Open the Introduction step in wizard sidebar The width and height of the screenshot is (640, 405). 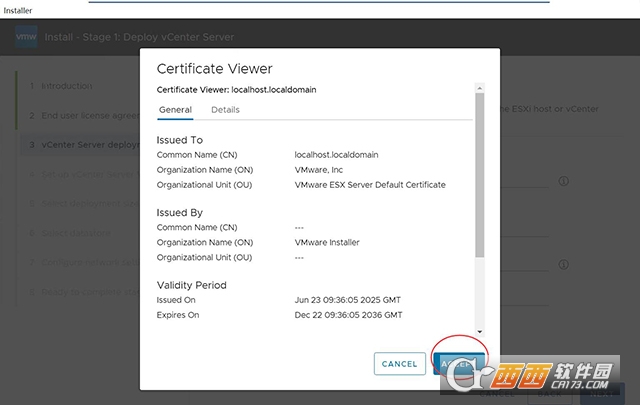(x=67, y=86)
